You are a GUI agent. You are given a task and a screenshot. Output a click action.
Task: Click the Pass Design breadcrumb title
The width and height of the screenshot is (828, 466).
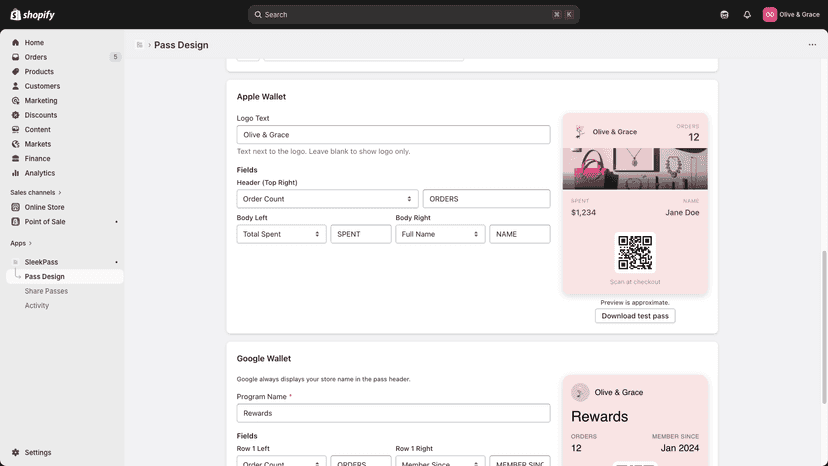181,45
